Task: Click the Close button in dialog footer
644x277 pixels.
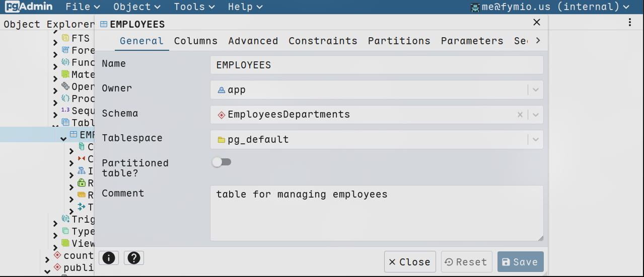Action: point(410,262)
